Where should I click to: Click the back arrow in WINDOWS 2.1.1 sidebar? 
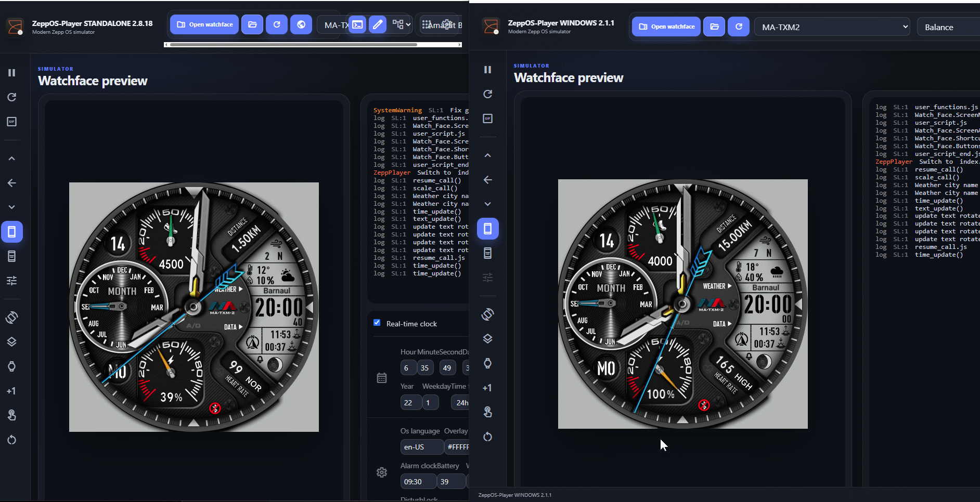pos(487,180)
